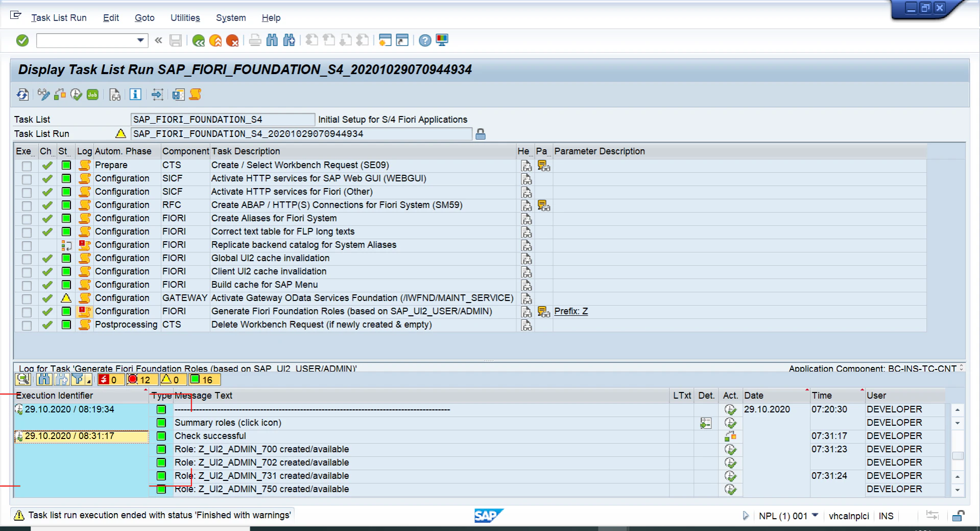Filter log by 16 success messages button

(204, 380)
